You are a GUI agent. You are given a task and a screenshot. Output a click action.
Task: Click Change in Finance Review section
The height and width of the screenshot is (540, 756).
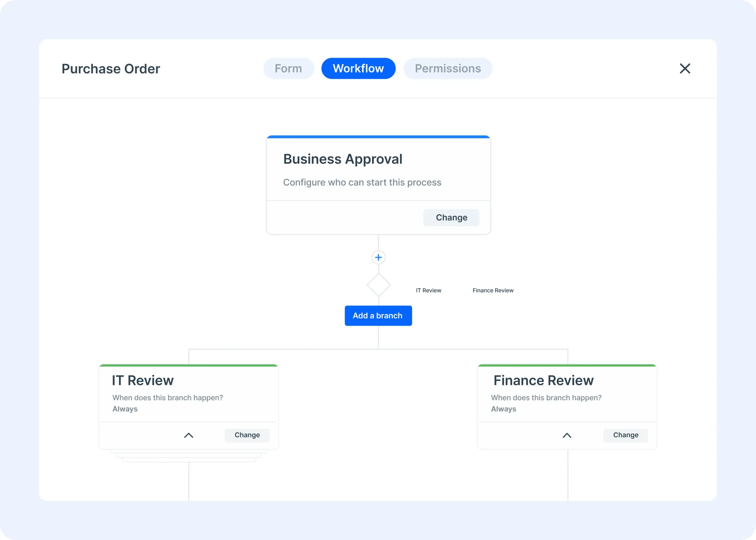[x=626, y=435]
